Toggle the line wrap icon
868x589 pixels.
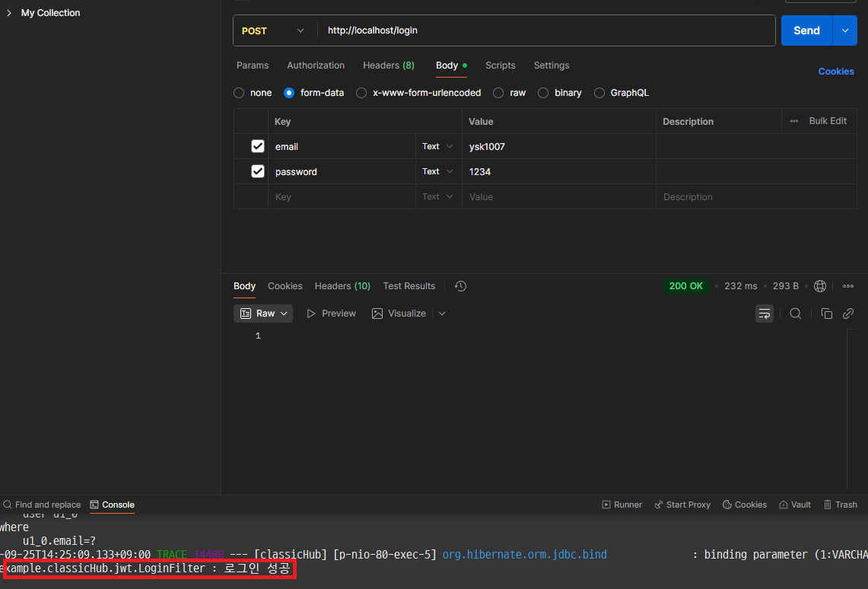(x=764, y=314)
